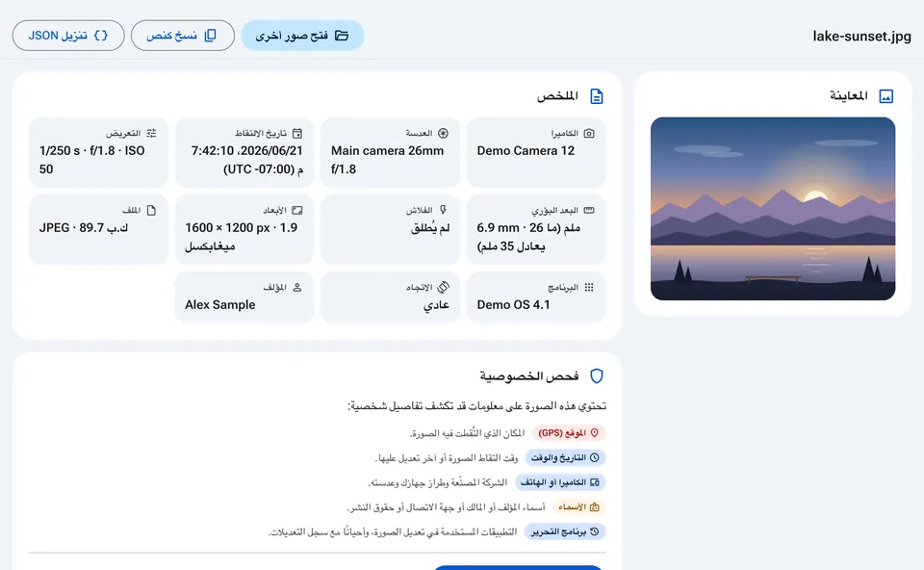
Task: Click the المعاينة preview heading
Action: click(849, 96)
